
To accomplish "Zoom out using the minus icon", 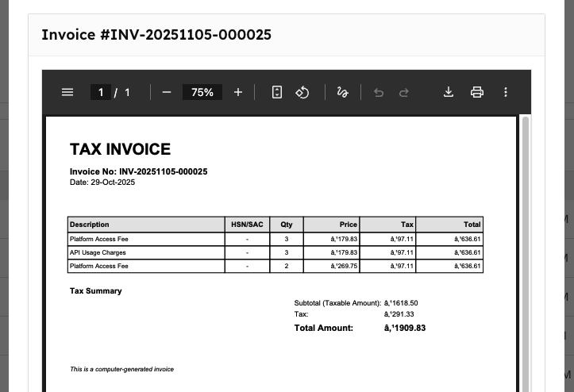I will (167, 92).
